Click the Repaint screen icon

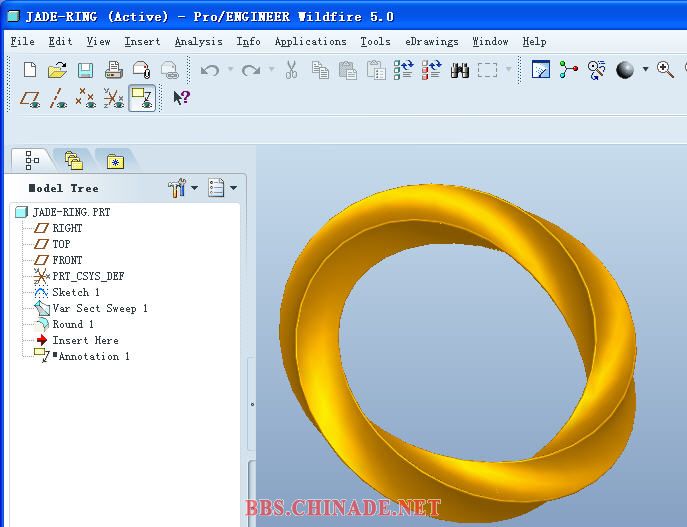pyautogui.click(x=541, y=70)
